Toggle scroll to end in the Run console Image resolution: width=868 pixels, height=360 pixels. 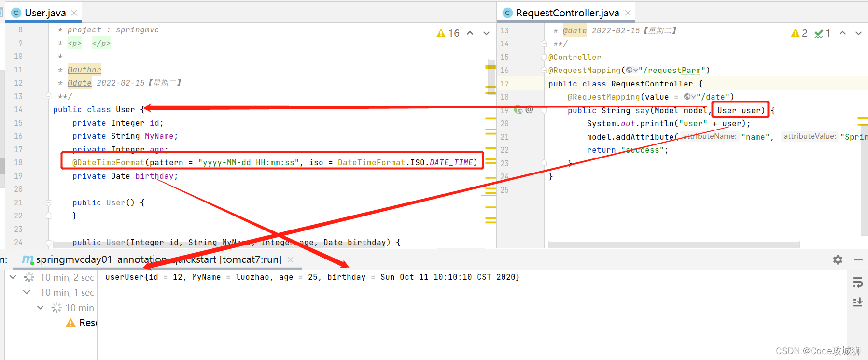[x=857, y=302]
